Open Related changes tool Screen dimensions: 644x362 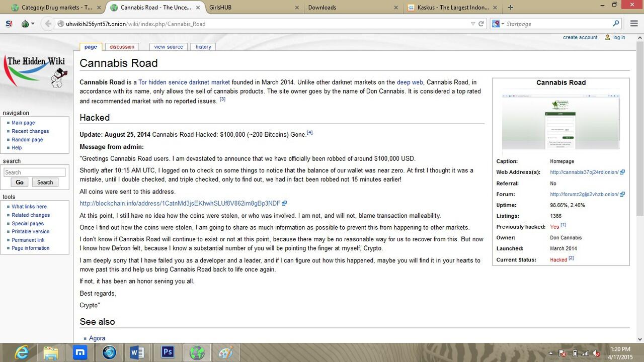(x=31, y=215)
